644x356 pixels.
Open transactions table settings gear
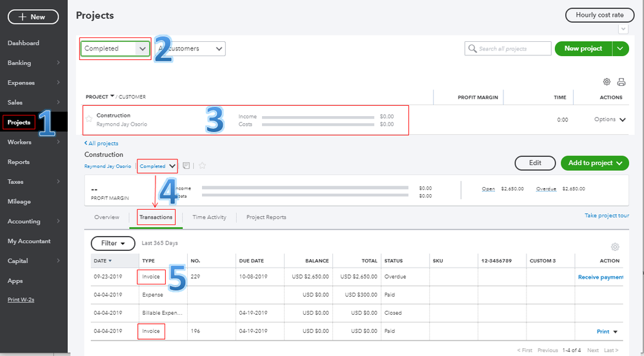click(615, 247)
